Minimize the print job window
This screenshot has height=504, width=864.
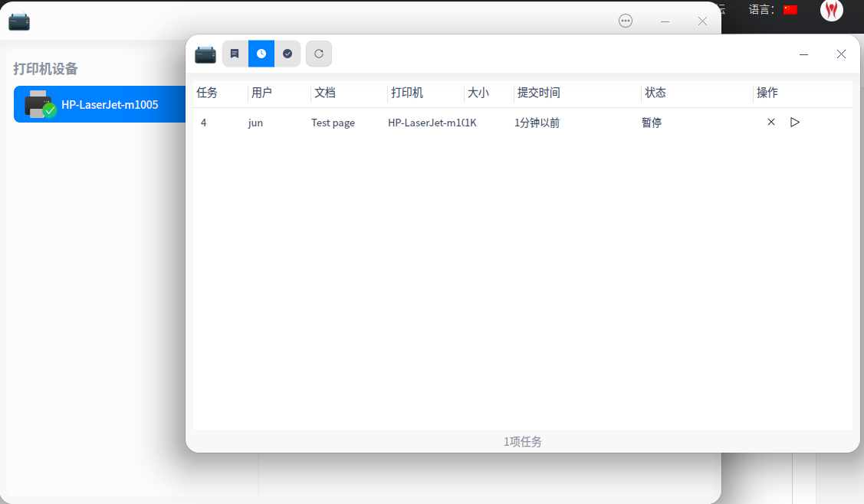coord(804,54)
